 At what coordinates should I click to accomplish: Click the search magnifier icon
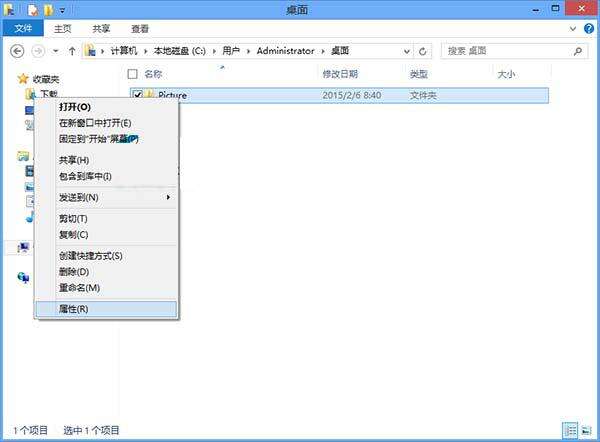[578, 51]
